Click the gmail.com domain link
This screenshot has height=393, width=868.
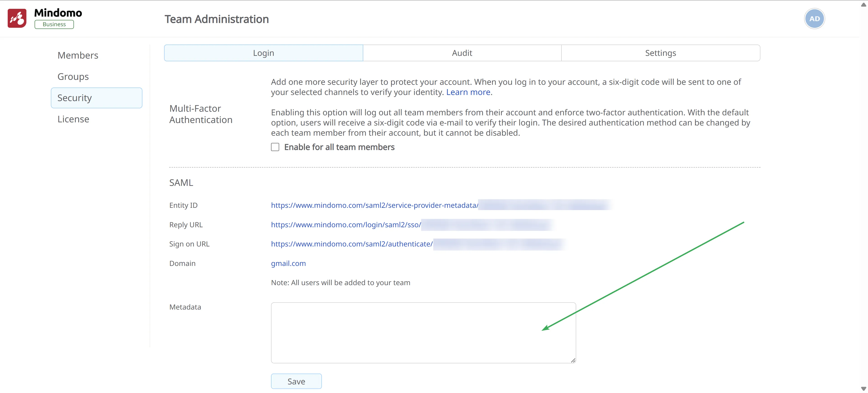click(288, 263)
